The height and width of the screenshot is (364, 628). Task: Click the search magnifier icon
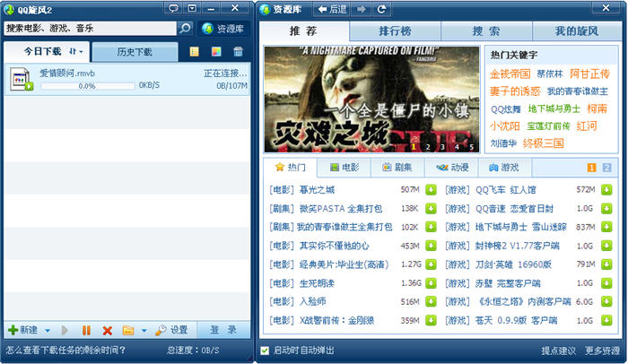pyautogui.click(x=185, y=29)
